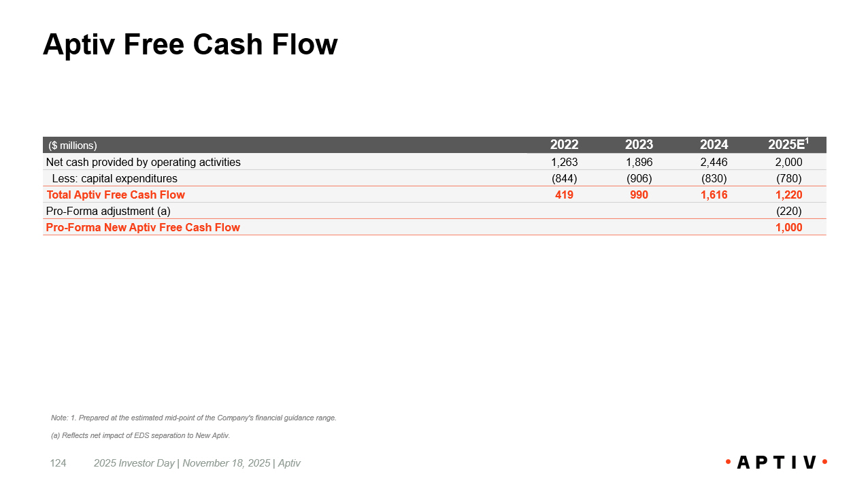The height and width of the screenshot is (487, 868).
Task: Click the footnote about the guidance mid-point
Action: pyautogui.click(x=194, y=418)
